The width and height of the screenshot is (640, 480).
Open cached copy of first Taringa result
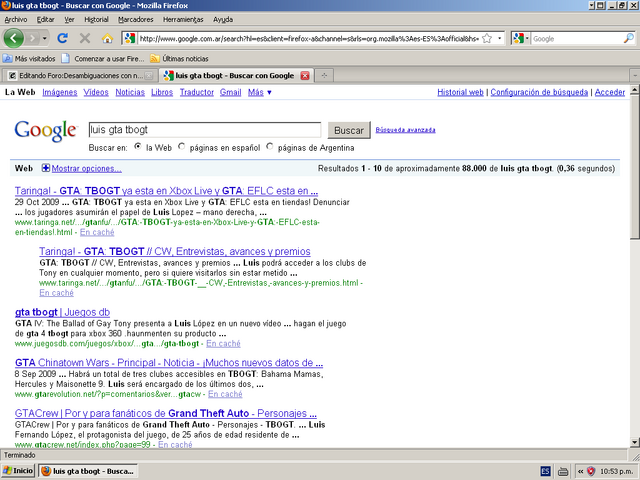(97, 232)
